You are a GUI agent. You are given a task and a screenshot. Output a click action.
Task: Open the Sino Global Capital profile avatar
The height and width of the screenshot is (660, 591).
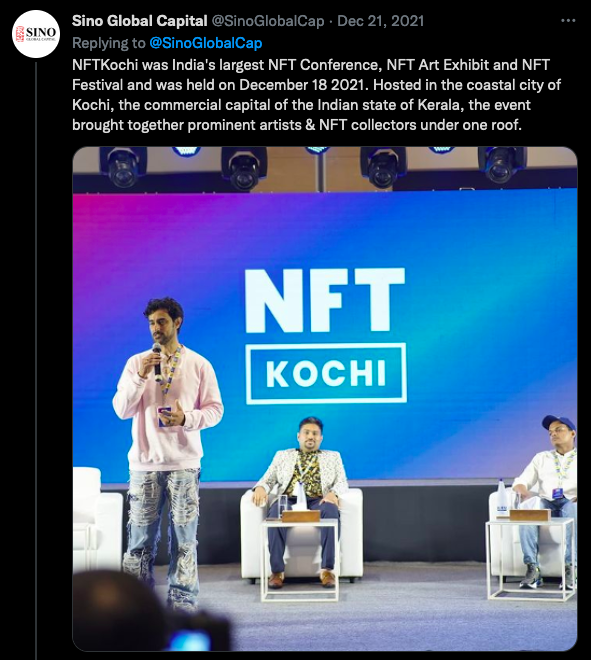[x=35, y=34]
